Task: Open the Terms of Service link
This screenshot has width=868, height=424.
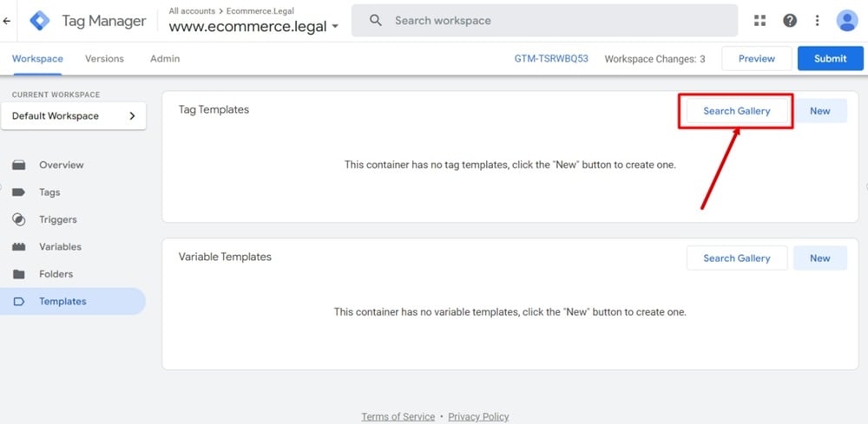Action: point(398,417)
